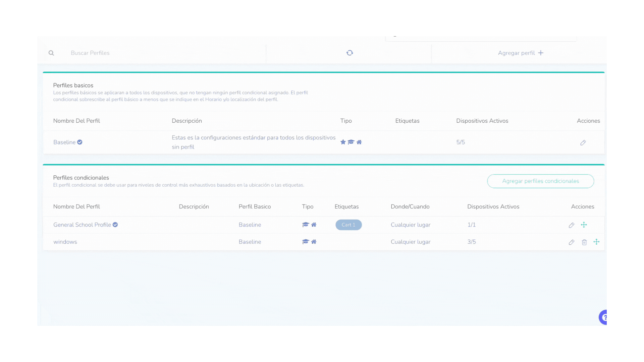Open the help chat bubble
644x362 pixels.
603,317
